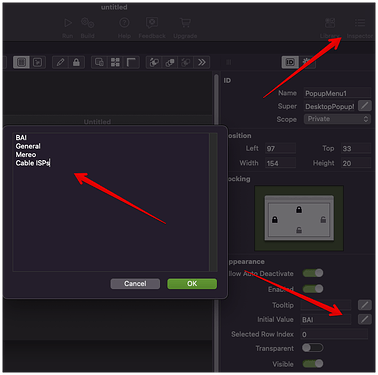Screen dimensions: 378x375
Task: Click the Tooltip text field
Action: [x=326, y=305]
